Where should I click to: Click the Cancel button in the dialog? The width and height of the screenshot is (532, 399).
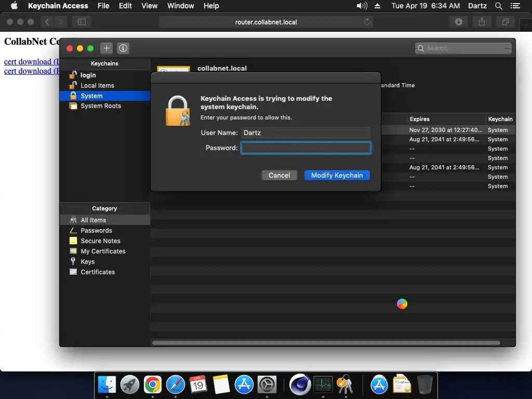coord(279,176)
